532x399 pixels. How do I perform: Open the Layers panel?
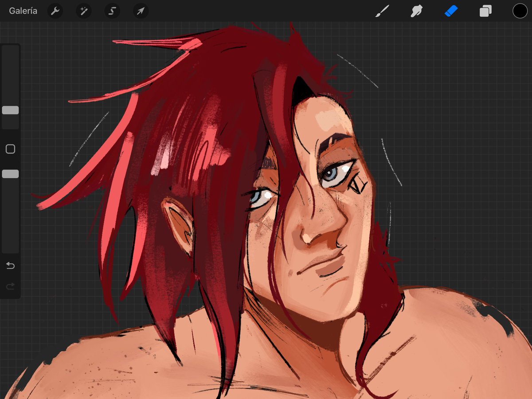click(x=485, y=11)
